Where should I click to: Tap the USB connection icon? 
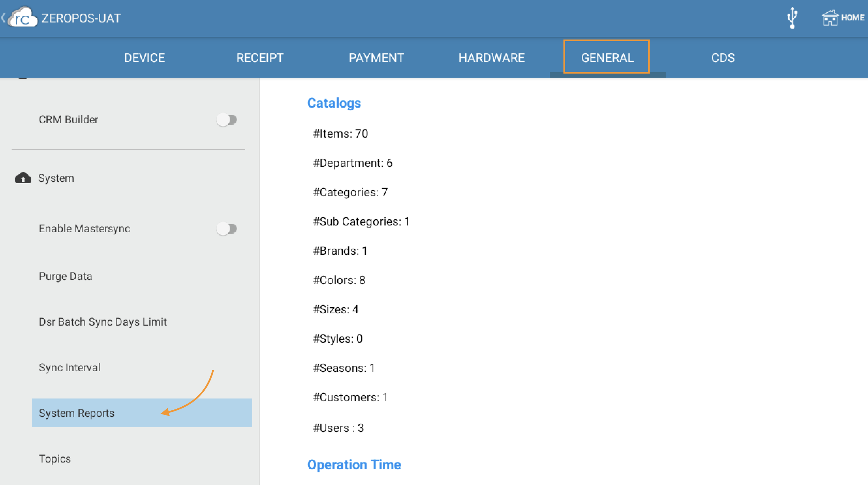click(x=792, y=18)
